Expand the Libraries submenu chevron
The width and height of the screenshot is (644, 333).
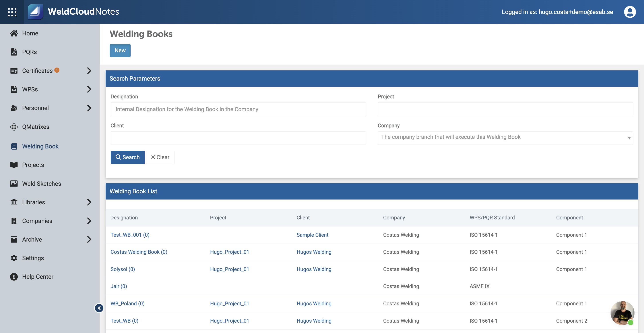(x=89, y=202)
